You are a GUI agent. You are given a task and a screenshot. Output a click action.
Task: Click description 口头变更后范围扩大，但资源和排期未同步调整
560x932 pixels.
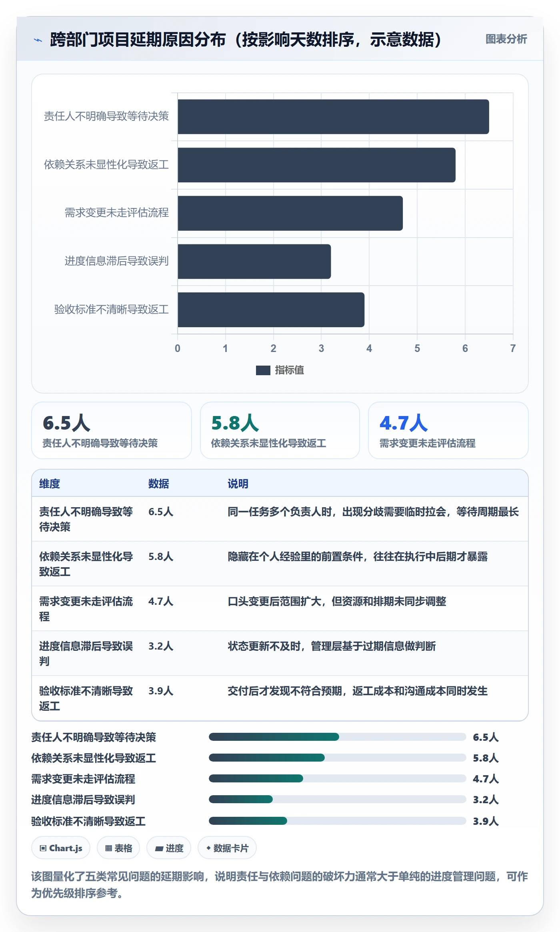point(337,601)
